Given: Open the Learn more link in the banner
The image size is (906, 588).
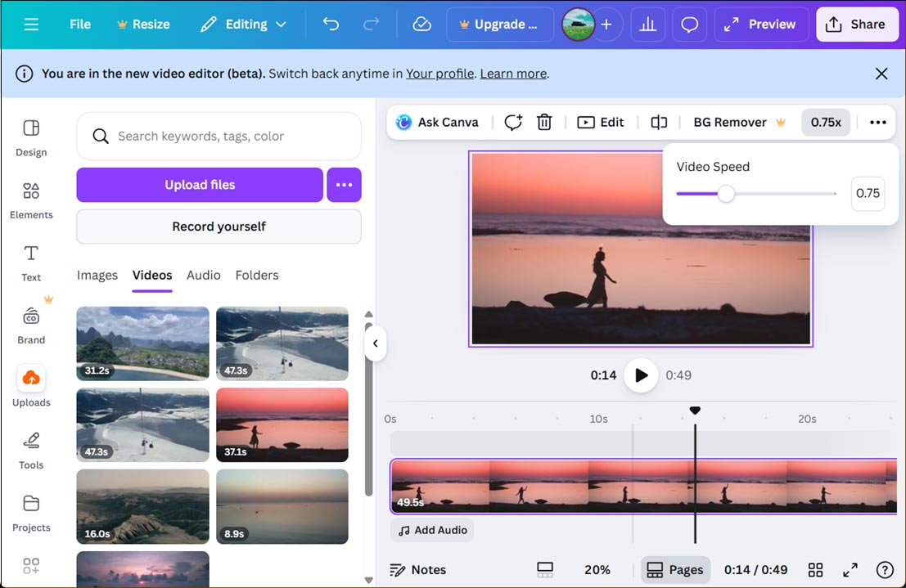Looking at the screenshot, I should pos(513,73).
